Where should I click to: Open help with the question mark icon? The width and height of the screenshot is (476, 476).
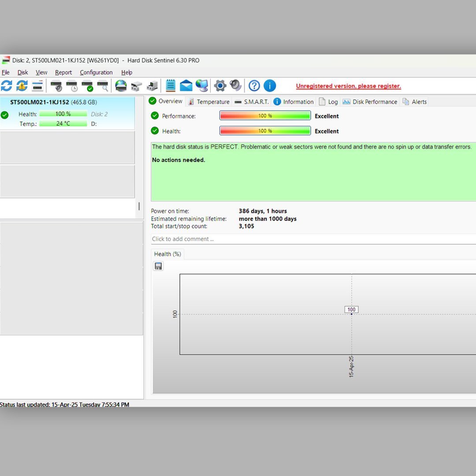pos(254,86)
